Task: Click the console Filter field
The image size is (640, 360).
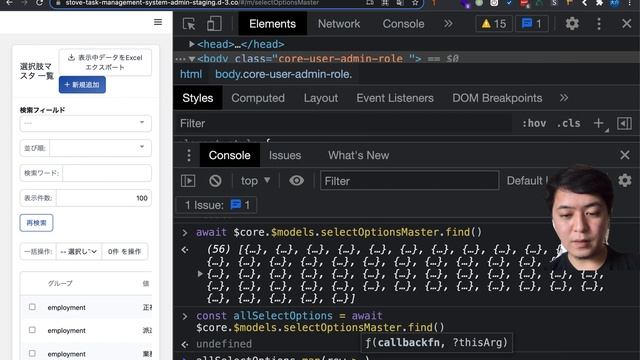Action: pos(409,181)
